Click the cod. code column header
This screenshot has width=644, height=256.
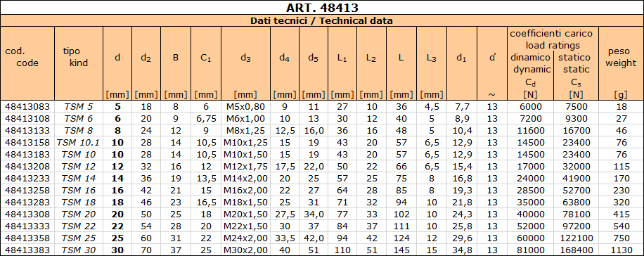(x=21, y=58)
